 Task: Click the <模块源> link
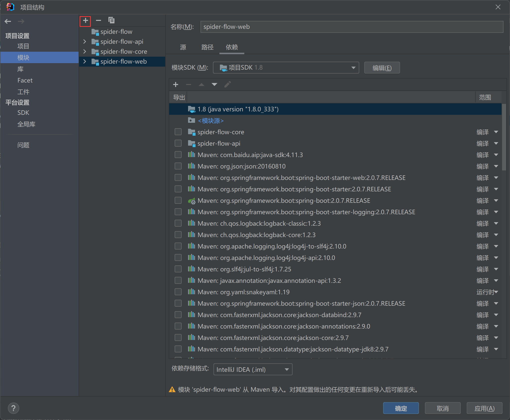[211, 121]
